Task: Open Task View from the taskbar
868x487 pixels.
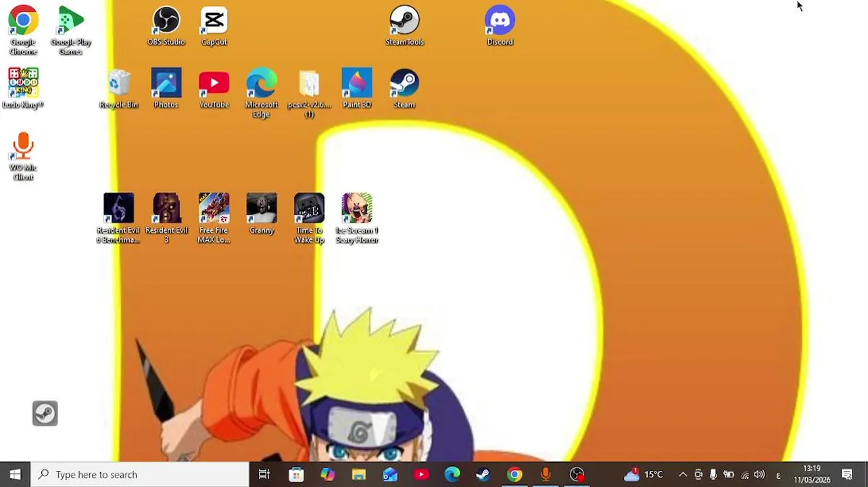Action: [x=264, y=474]
